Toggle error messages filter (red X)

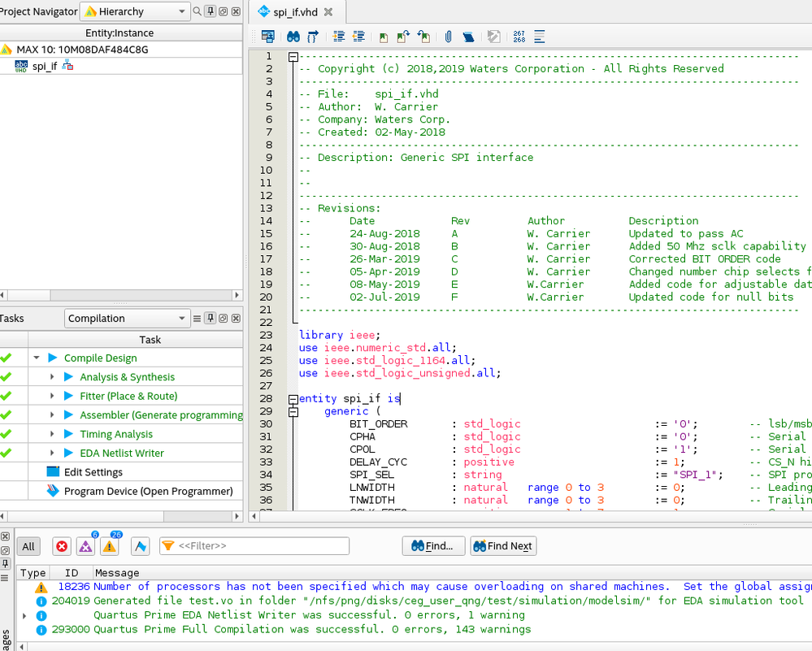[62, 546]
